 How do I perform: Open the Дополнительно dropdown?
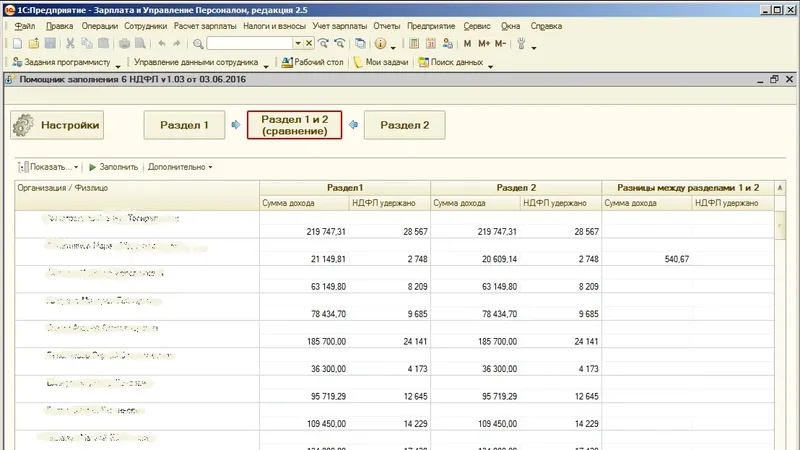(180, 167)
